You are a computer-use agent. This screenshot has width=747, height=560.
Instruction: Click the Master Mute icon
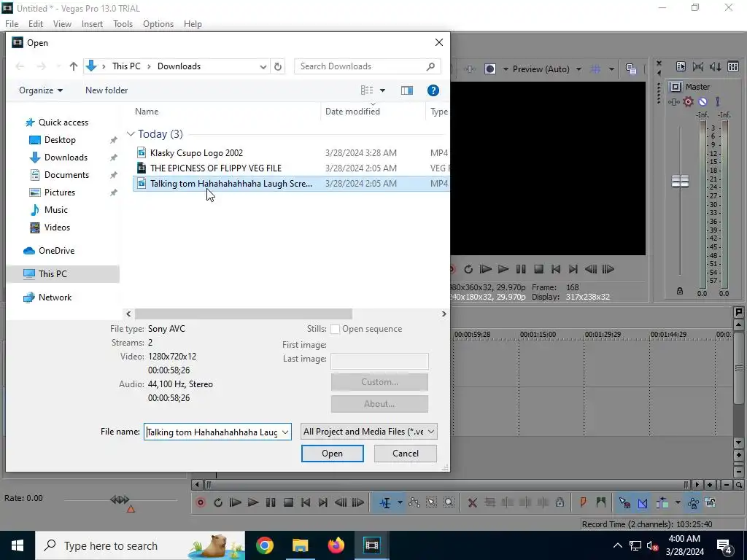[703, 101]
